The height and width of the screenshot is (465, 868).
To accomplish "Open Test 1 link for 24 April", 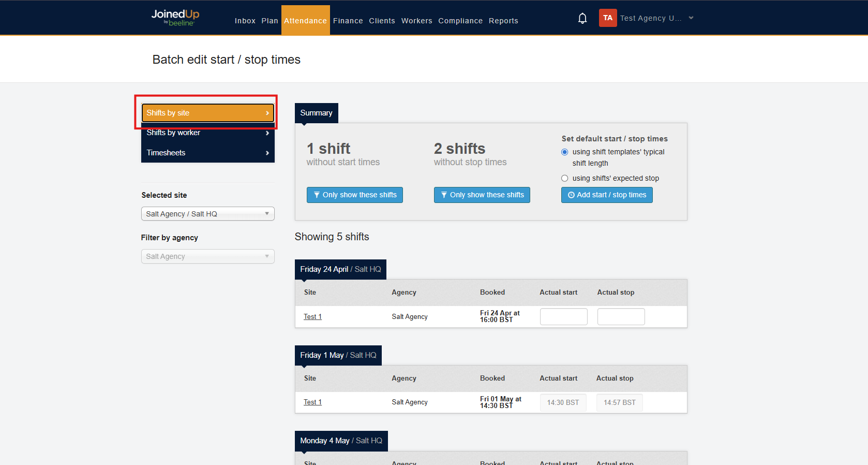I will (312, 316).
